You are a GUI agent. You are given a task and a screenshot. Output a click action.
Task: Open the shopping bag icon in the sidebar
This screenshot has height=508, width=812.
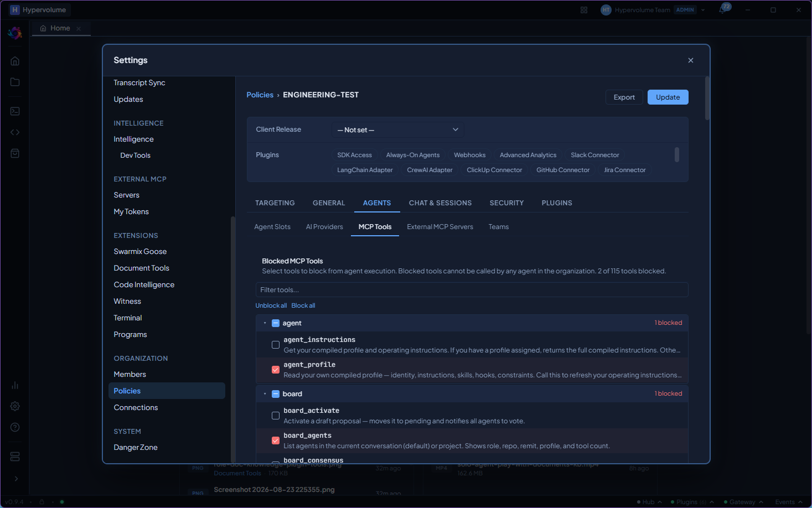click(15, 153)
